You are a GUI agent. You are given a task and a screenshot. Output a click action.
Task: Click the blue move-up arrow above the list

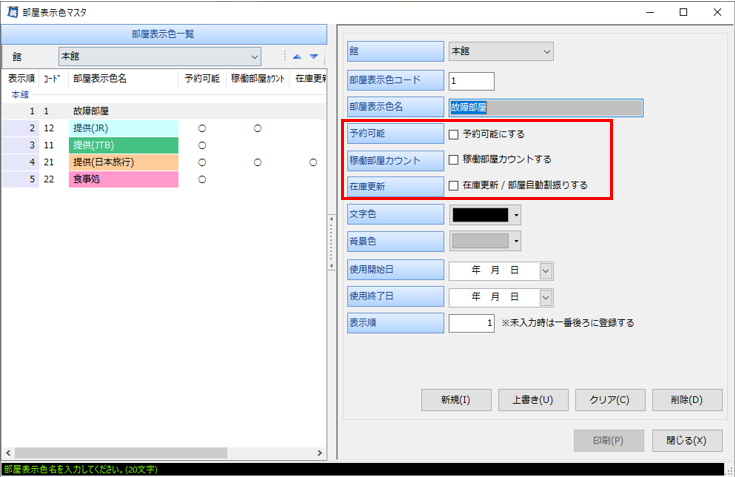296,57
